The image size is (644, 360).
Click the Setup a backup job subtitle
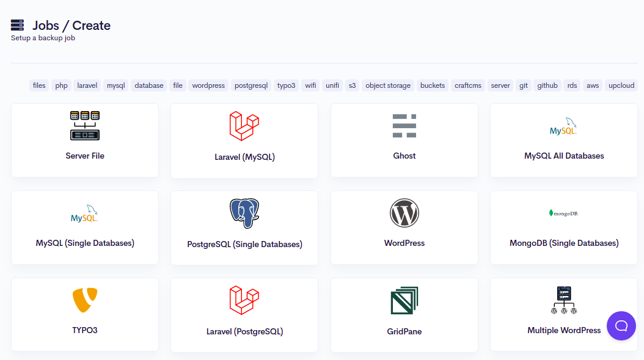43,38
